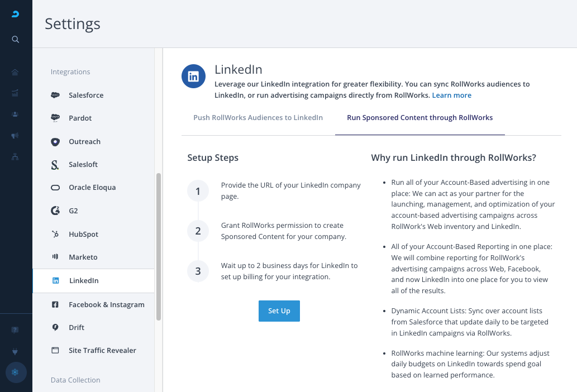Screen dimensions: 577x392
Task: Select the HubSpot integration
Action: pos(83,234)
